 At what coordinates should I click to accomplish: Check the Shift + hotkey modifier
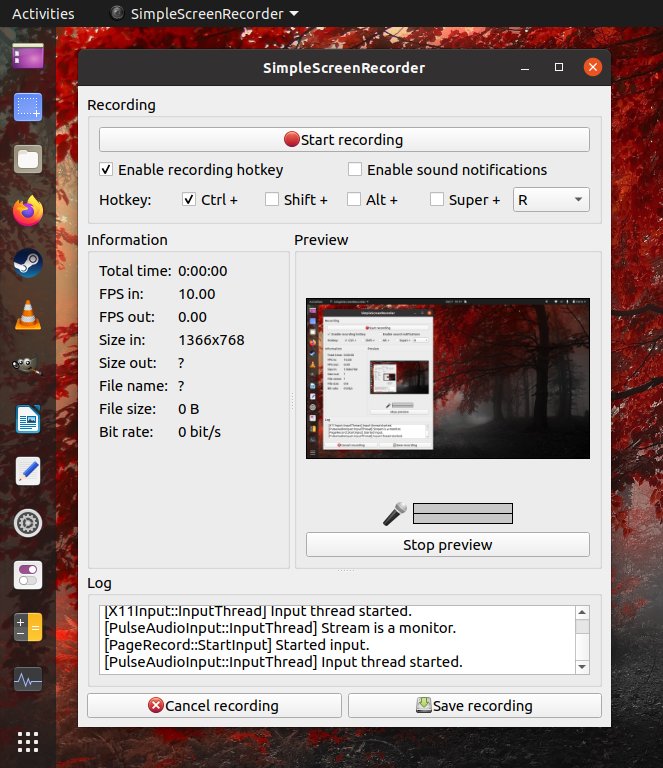[x=272, y=200]
